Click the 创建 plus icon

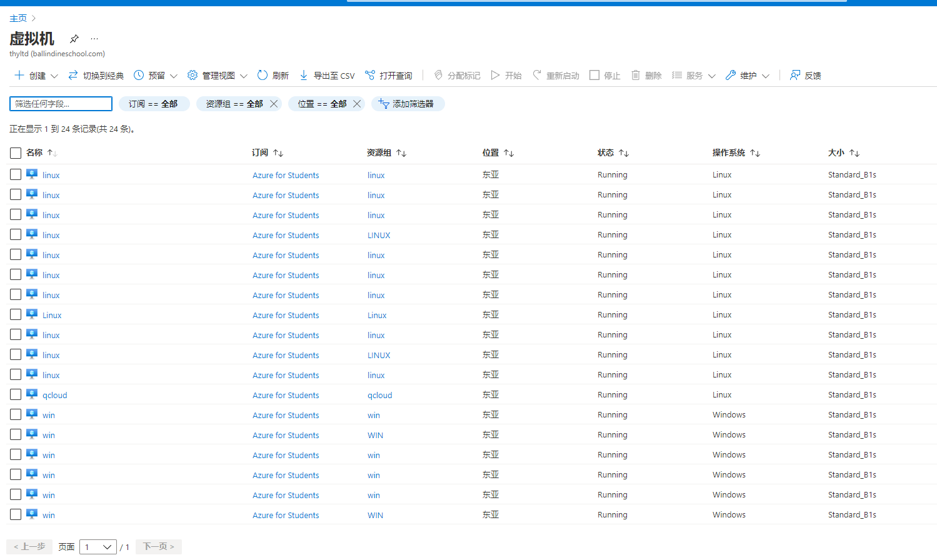coord(19,75)
